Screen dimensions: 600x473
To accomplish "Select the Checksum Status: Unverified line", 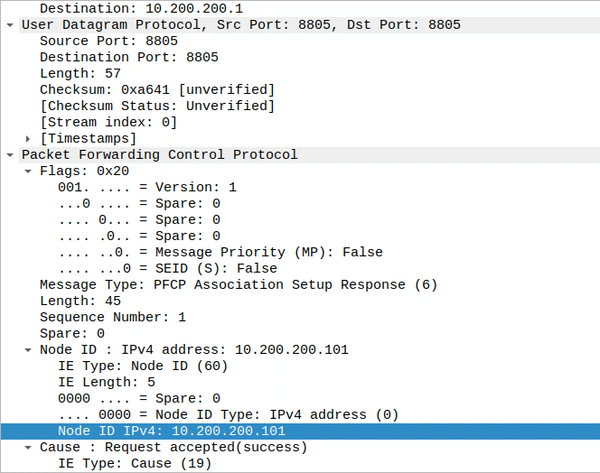I will pos(156,106).
